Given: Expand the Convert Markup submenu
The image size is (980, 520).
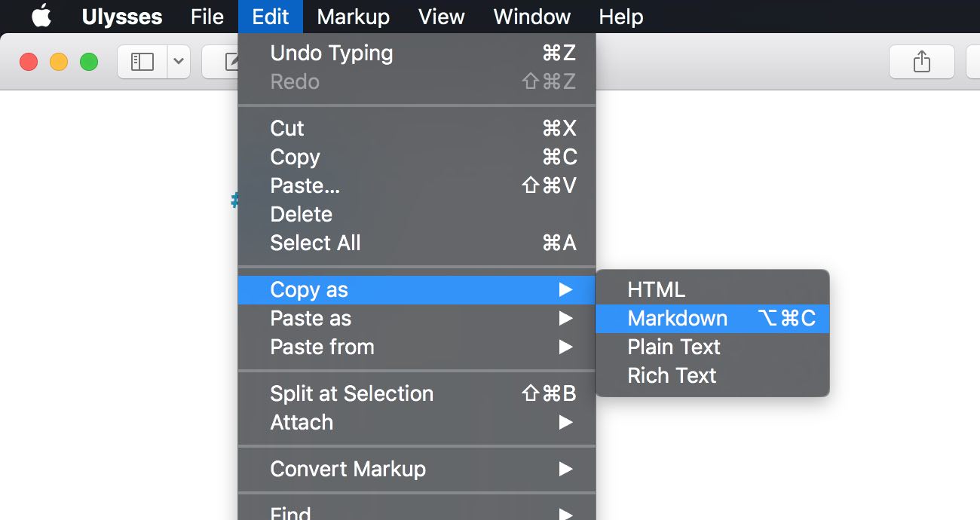Looking at the screenshot, I should pyautogui.click(x=417, y=470).
